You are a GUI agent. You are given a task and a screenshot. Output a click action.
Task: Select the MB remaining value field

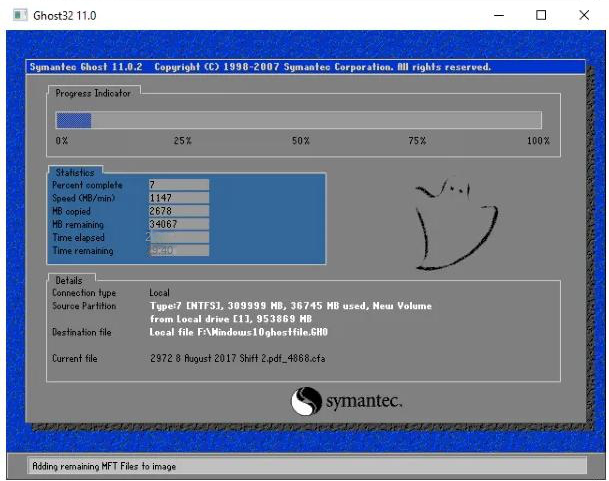pos(177,224)
